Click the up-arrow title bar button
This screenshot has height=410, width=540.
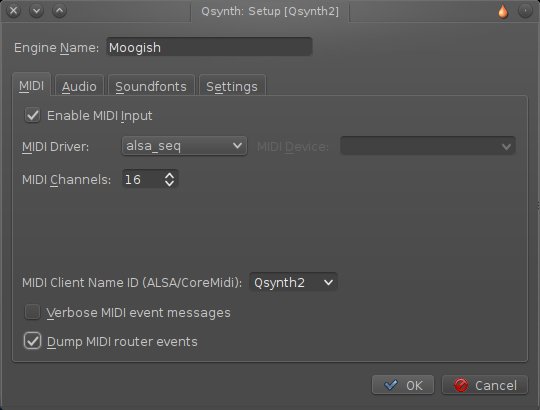coord(59,11)
